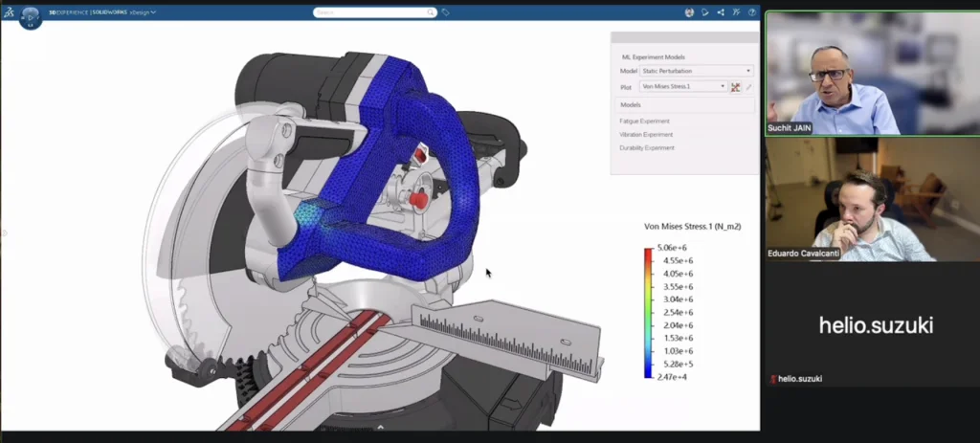Select Fatigue Experiment from models list

click(x=645, y=121)
